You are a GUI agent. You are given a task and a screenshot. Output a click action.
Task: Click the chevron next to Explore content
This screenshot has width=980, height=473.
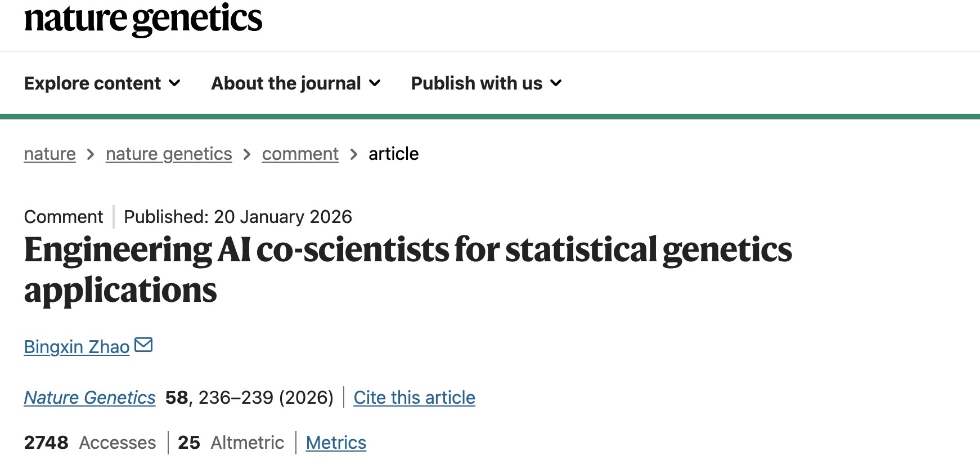click(174, 83)
